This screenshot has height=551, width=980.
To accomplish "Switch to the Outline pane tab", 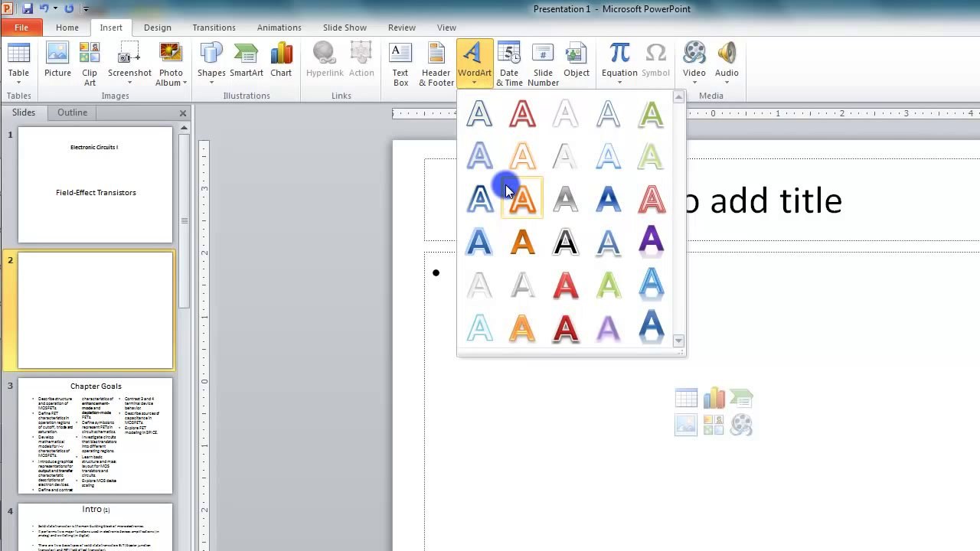I will click(x=72, y=112).
